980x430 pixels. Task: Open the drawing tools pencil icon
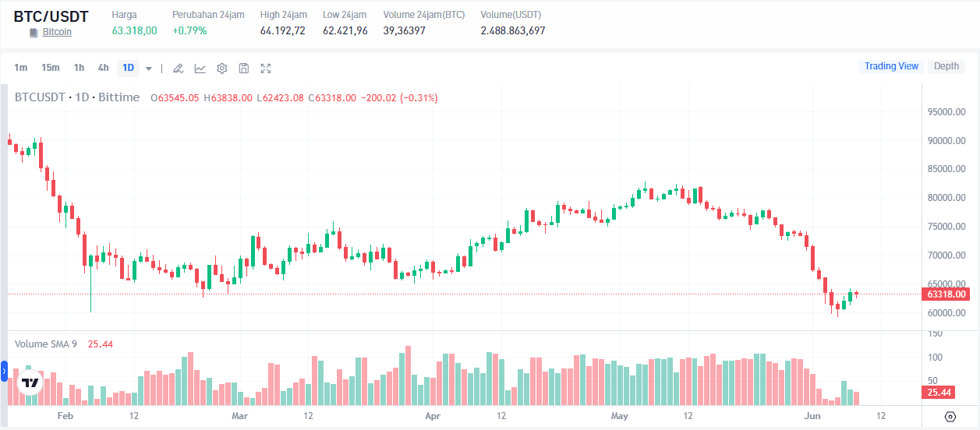point(178,68)
